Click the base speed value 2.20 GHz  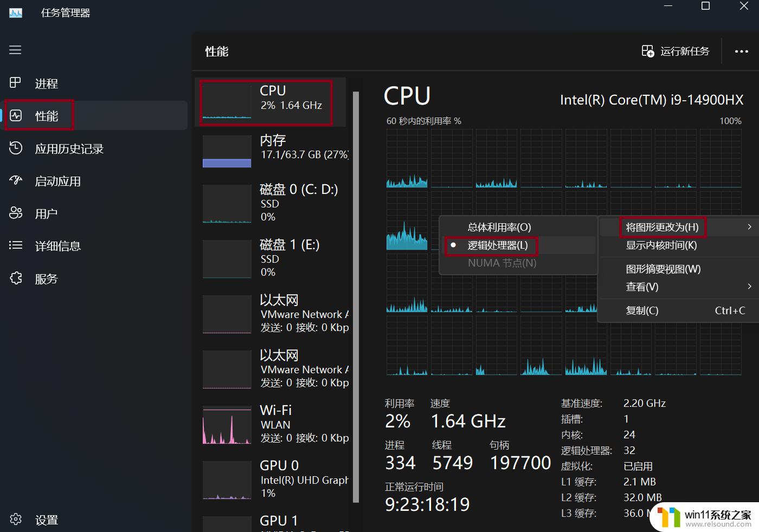645,403
